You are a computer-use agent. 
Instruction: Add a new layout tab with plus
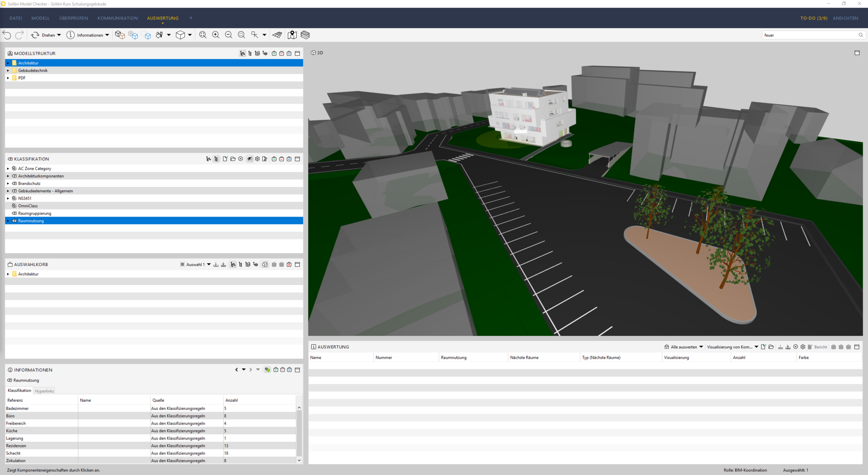[191, 18]
